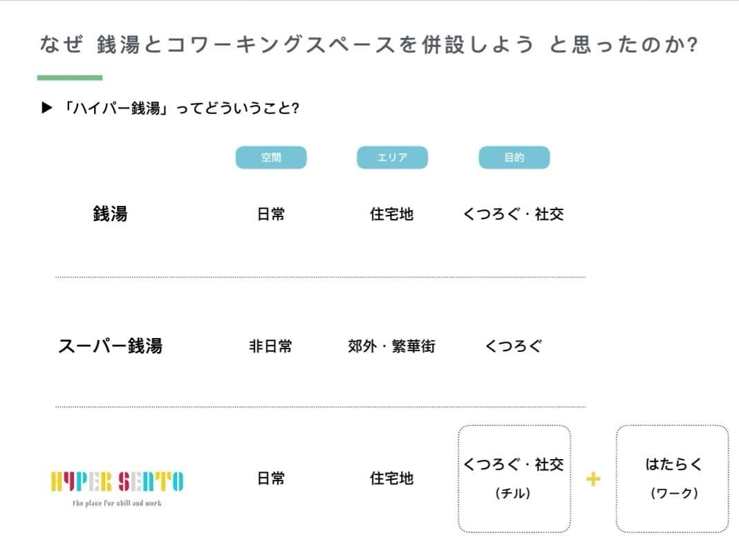
Task: Click the green underline accent bar
Action: (70, 77)
